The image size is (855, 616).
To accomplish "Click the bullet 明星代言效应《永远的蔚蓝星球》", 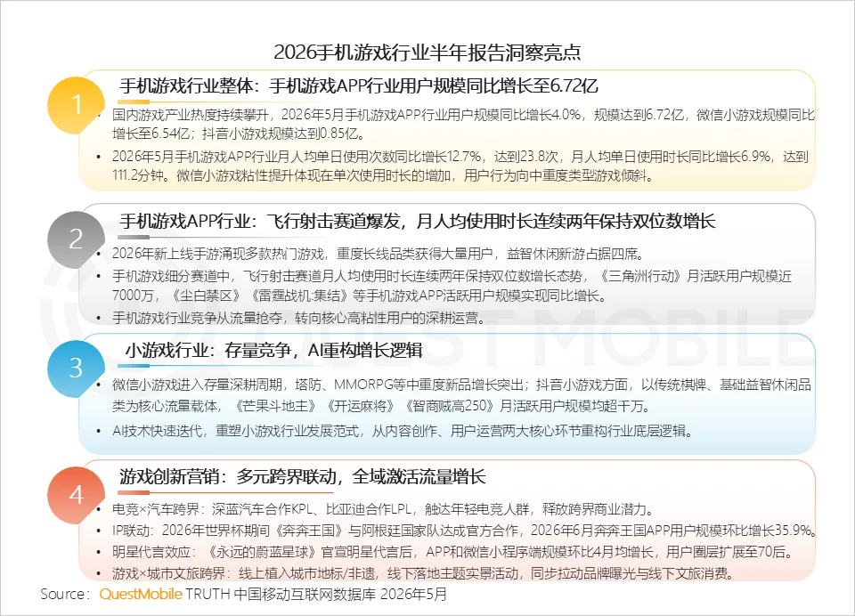I will click(452, 552).
